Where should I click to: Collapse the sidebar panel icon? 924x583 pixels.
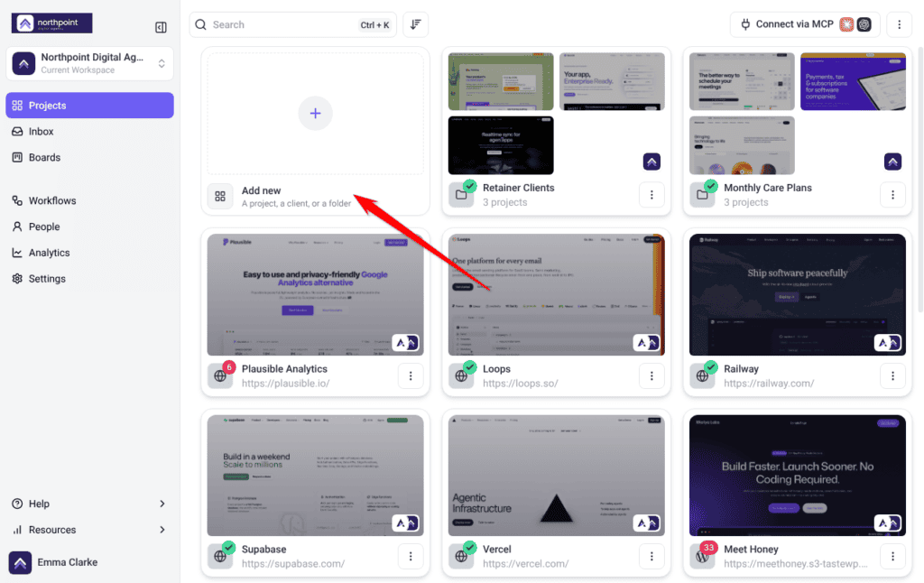(161, 27)
